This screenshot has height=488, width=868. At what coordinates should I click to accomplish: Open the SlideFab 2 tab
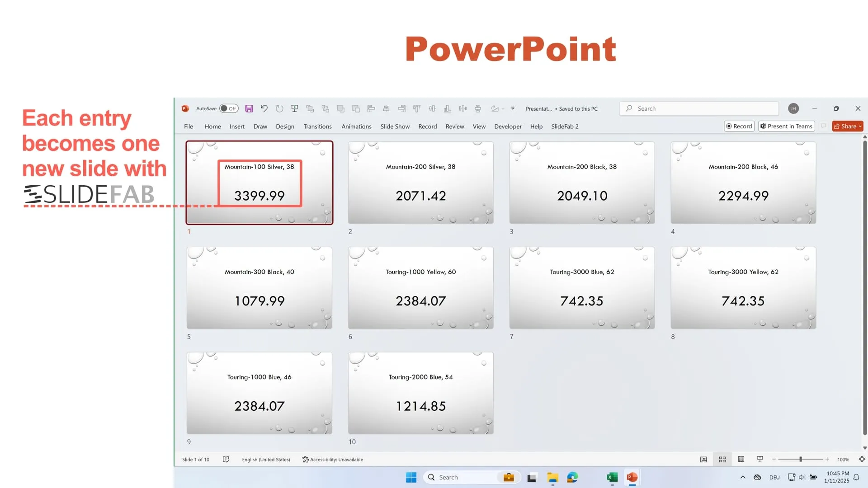[565, 127]
